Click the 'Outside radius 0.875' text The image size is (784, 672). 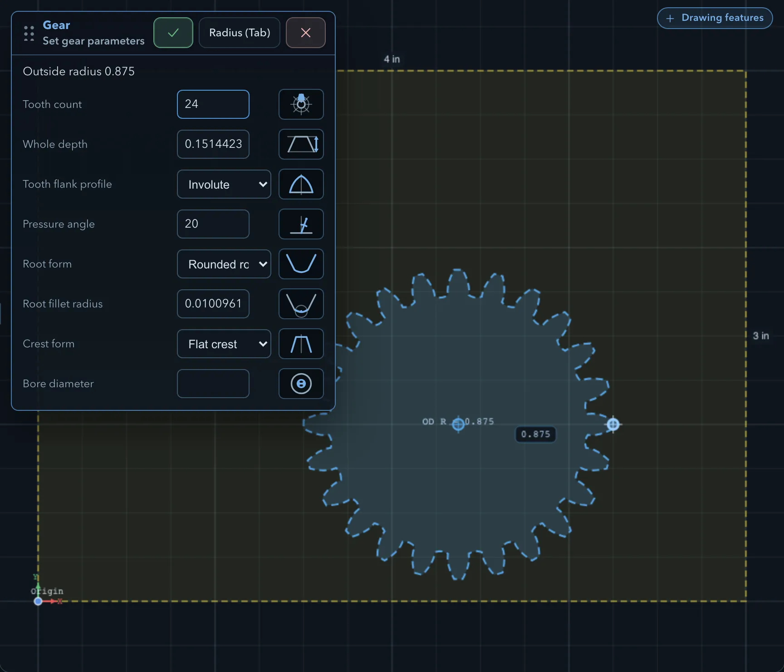coord(78,71)
